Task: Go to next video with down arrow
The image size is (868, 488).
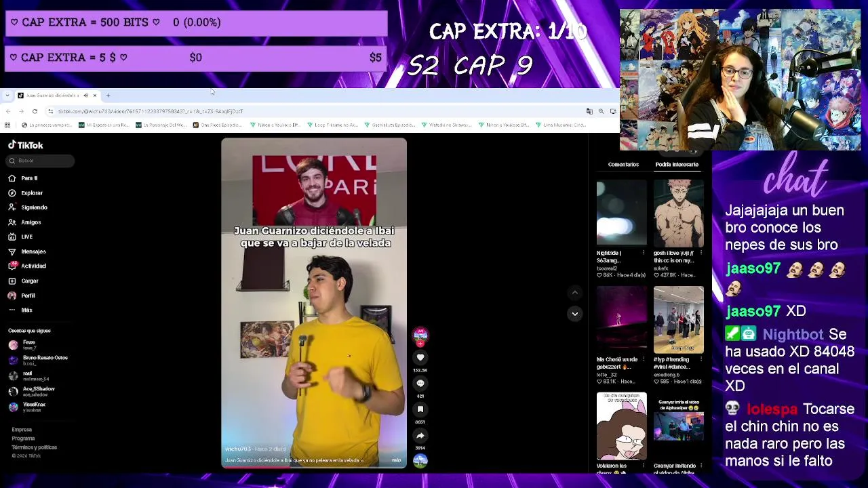Action: (574, 314)
